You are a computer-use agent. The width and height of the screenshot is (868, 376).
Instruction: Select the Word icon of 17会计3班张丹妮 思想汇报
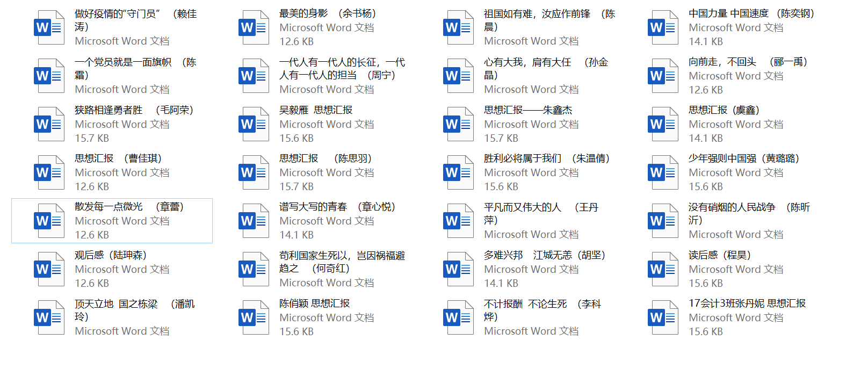(663, 317)
